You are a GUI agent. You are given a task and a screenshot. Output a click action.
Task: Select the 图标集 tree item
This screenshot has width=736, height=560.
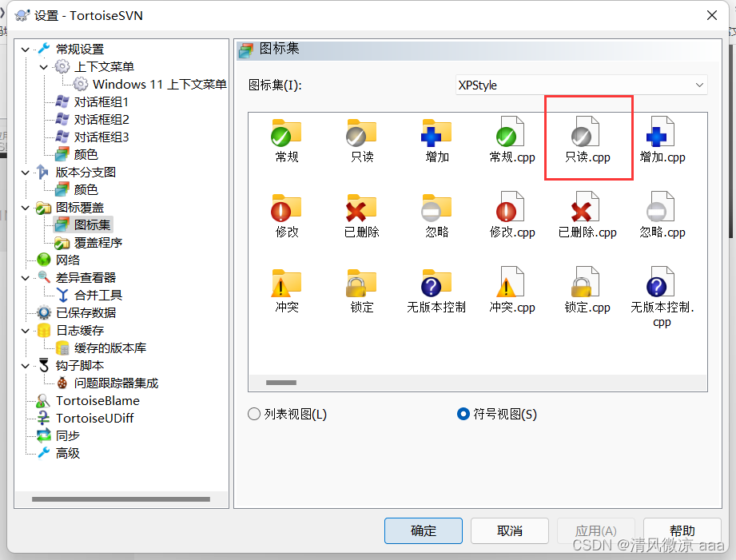(92, 224)
